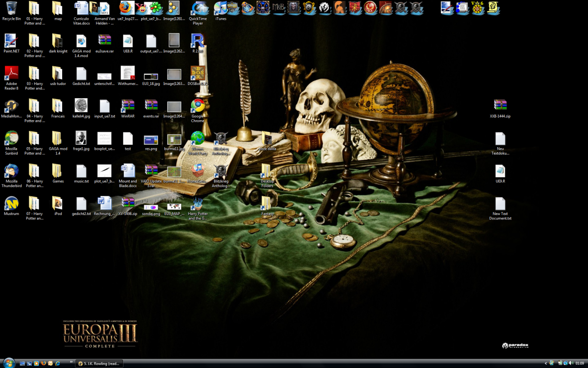This screenshot has width=588, height=368.
Task: Click the volume speaker tray icon
Action: (571, 363)
